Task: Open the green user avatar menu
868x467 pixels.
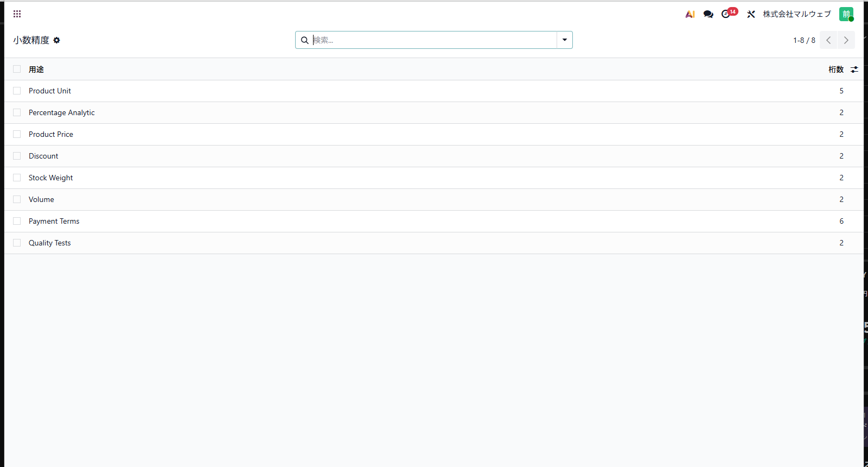Action: tap(846, 14)
